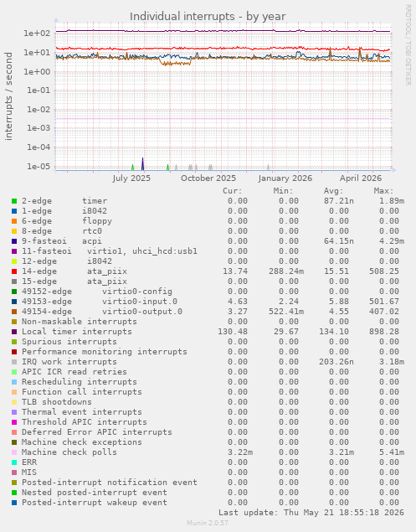
Task: Click the TLB shootdowns legend entry
Action: tap(57, 402)
